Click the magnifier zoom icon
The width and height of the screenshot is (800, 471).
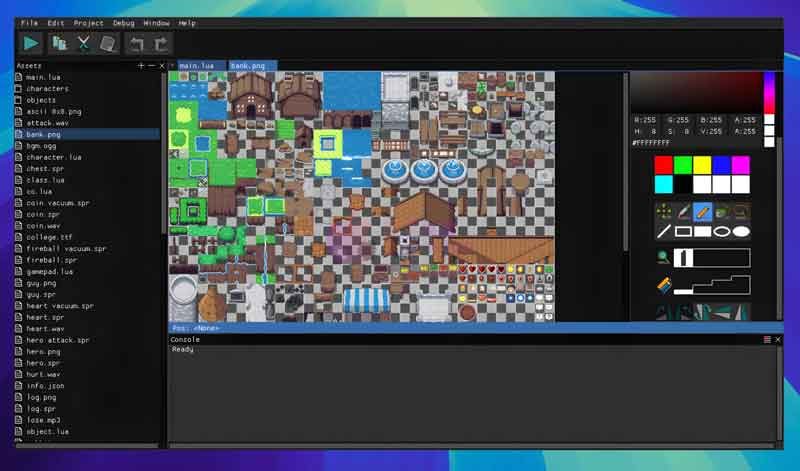pyautogui.click(x=663, y=257)
